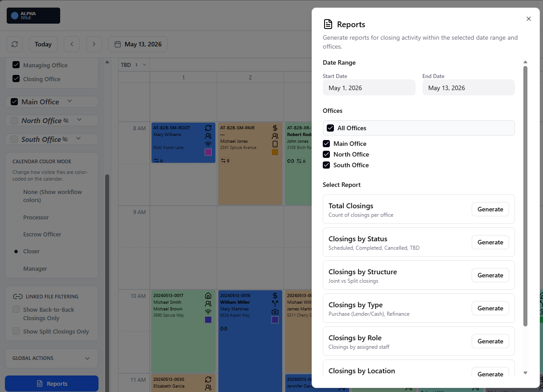The image size is (543, 392).
Task: Click the swap B badge on the AT-B2B-SM-PAIR card
Action: point(225,161)
